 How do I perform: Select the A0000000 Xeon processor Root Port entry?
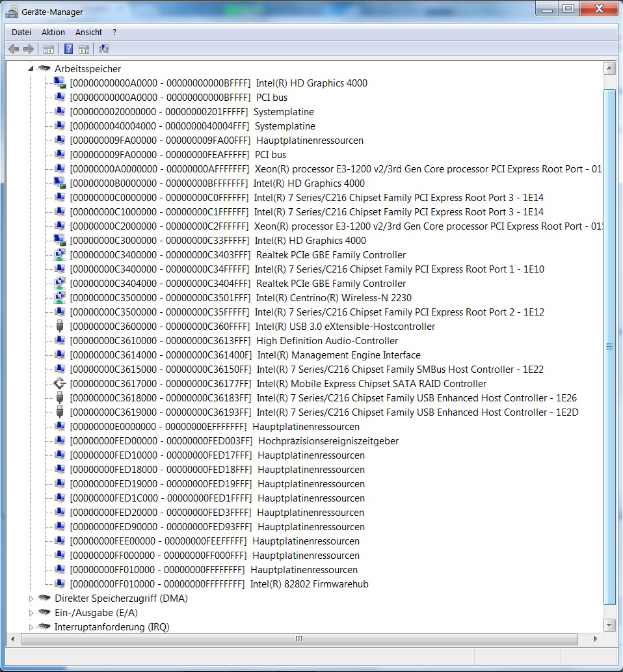pyautogui.click(x=336, y=169)
